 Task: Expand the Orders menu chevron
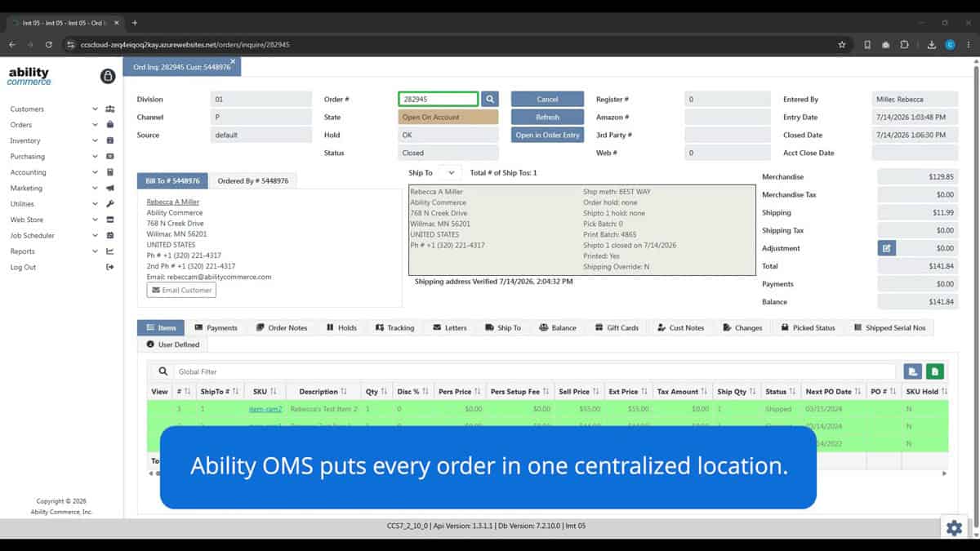pyautogui.click(x=95, y=125)
